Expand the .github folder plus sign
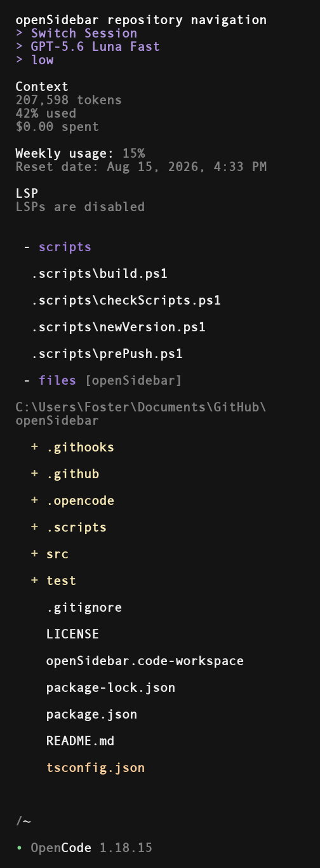Image resolution: width=320 pixels, height=868 pixels. coord(34,474)
